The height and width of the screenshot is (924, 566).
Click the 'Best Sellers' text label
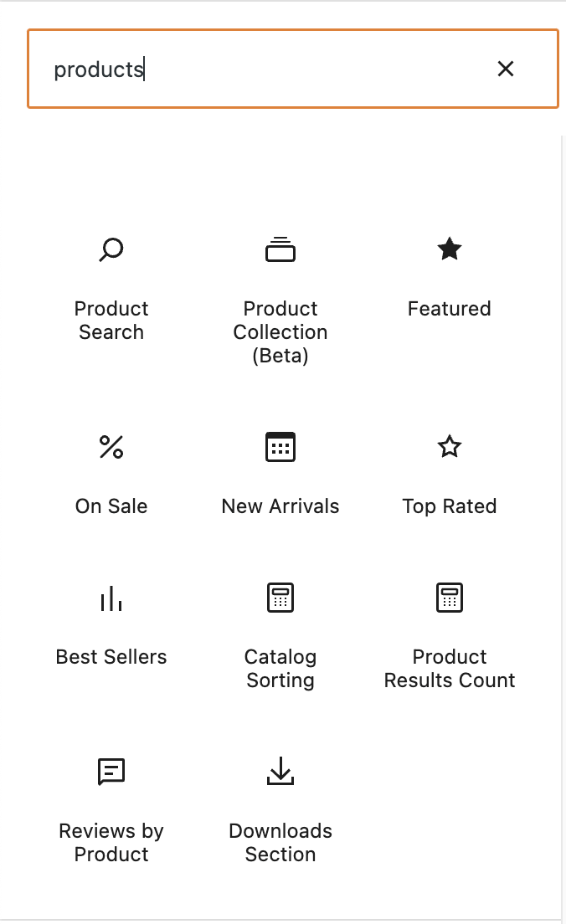(111, 656)
